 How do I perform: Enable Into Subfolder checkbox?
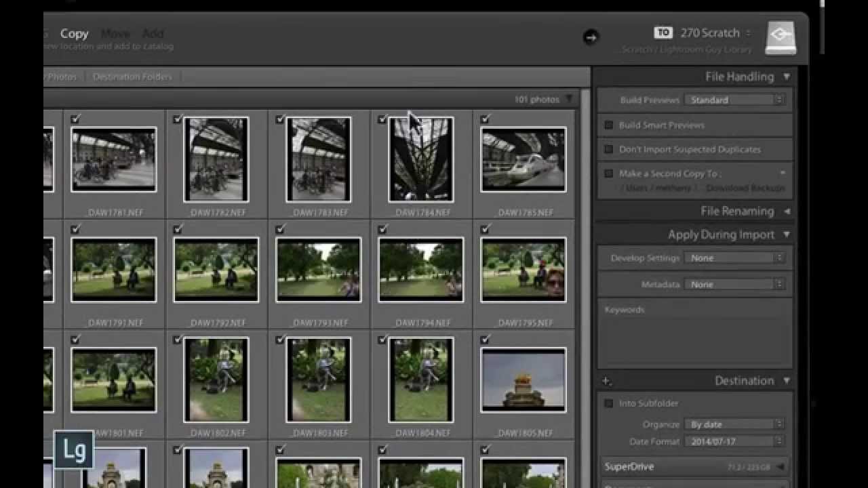click(608, 403)
